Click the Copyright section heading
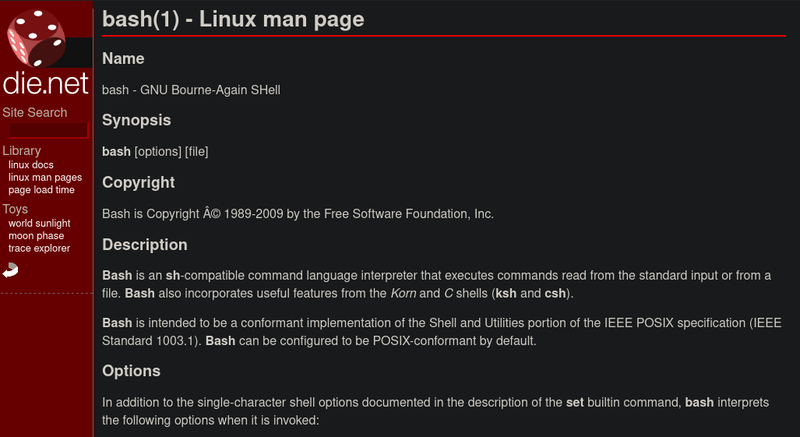 (138, 182)
